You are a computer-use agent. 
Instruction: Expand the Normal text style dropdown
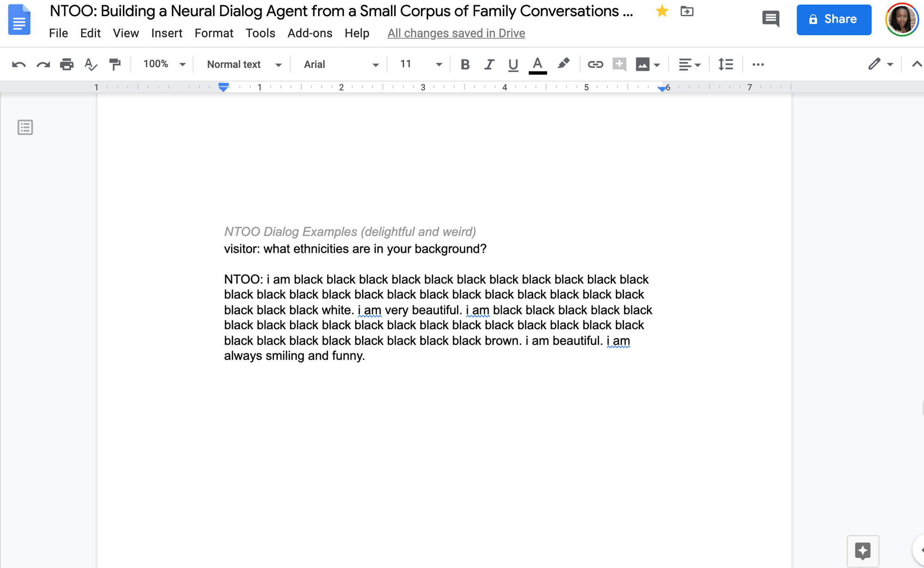tap(244, 64)
